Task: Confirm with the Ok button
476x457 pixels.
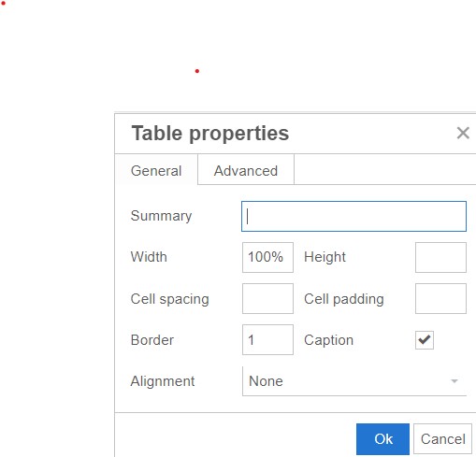Action: point(382,439)
